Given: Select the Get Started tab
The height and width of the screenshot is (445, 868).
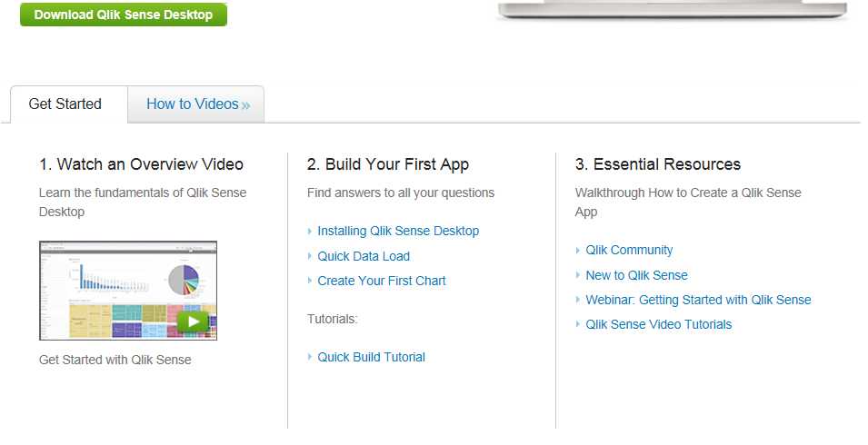Looking at the screenshot, I should 65,104.
